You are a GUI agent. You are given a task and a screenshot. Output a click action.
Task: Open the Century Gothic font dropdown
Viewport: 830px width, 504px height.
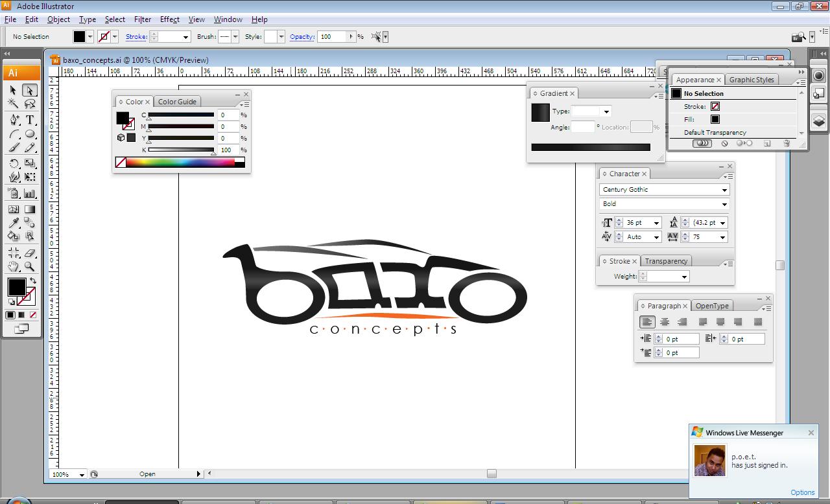[x=724, y=190]
